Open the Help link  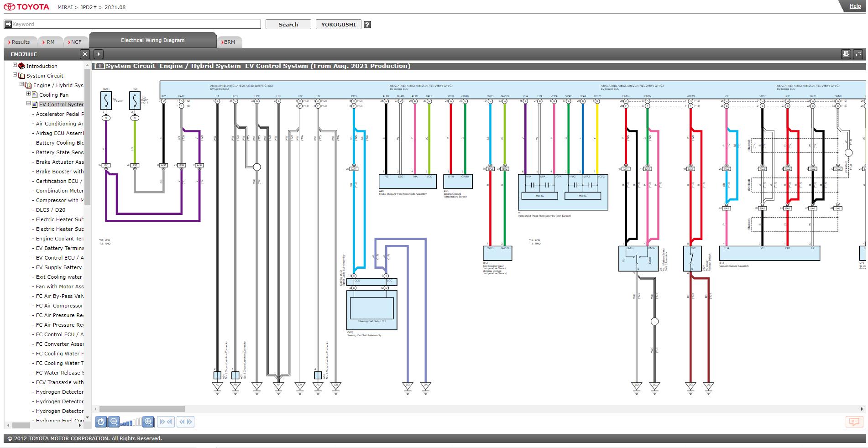click(855, 6)
